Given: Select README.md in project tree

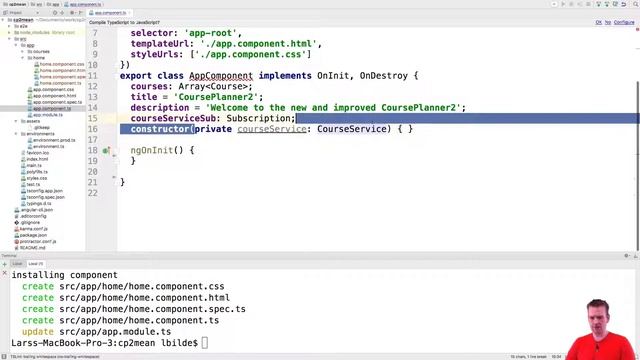Looking at the screenshot, I should tap(30, 248).
